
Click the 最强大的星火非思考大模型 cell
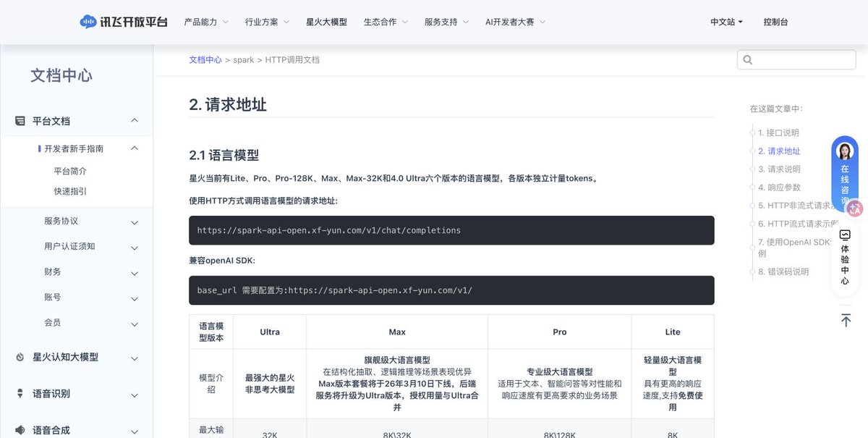[x=270, y=384]
